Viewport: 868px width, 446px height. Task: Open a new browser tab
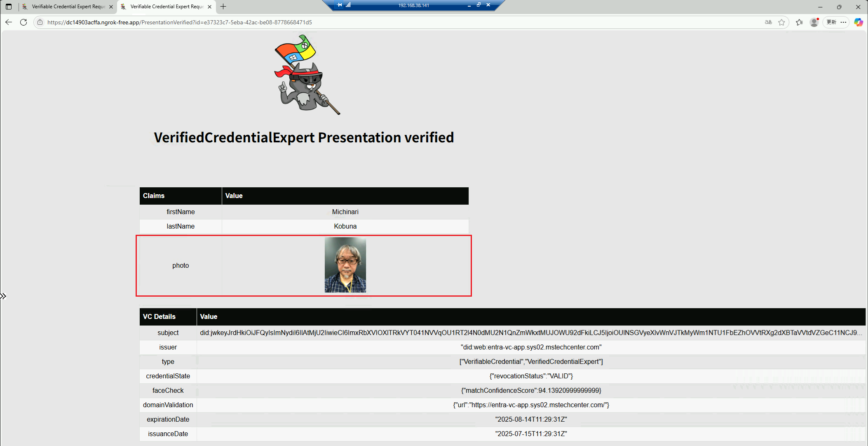[x=223, y=7]
